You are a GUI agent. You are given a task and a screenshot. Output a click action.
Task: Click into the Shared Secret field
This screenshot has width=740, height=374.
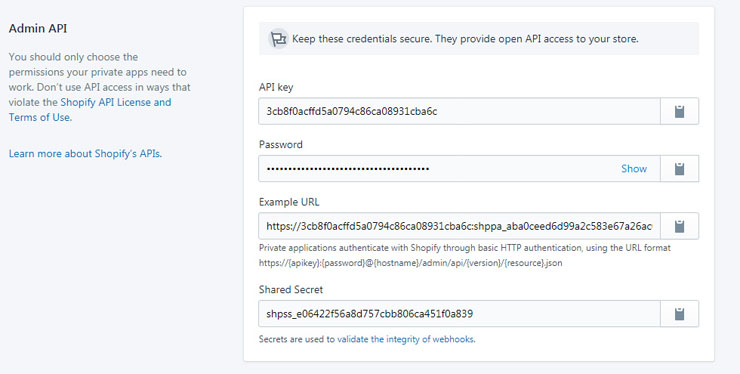[459, 314]
